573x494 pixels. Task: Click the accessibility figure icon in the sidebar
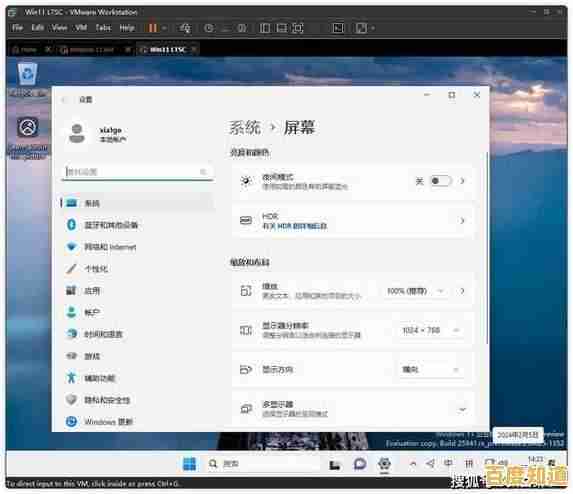click(x=72, y=377)
